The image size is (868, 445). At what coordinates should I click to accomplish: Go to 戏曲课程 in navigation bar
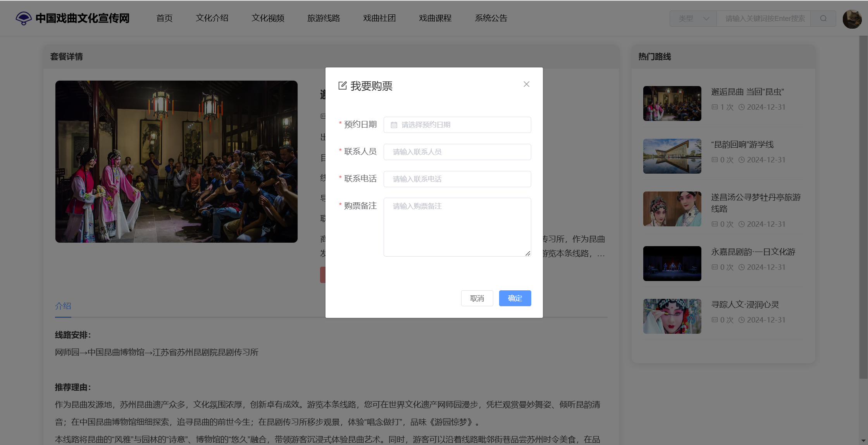pyautogui.click(x=435, y=18)
